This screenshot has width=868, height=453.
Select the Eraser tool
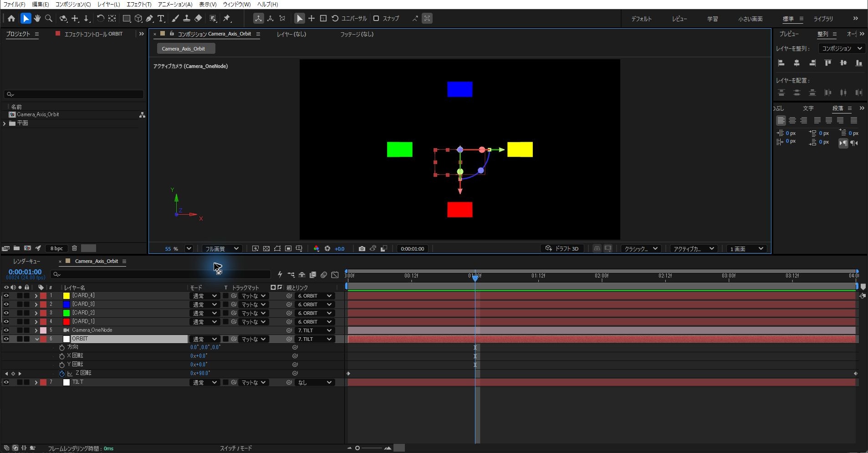point(198,18)
